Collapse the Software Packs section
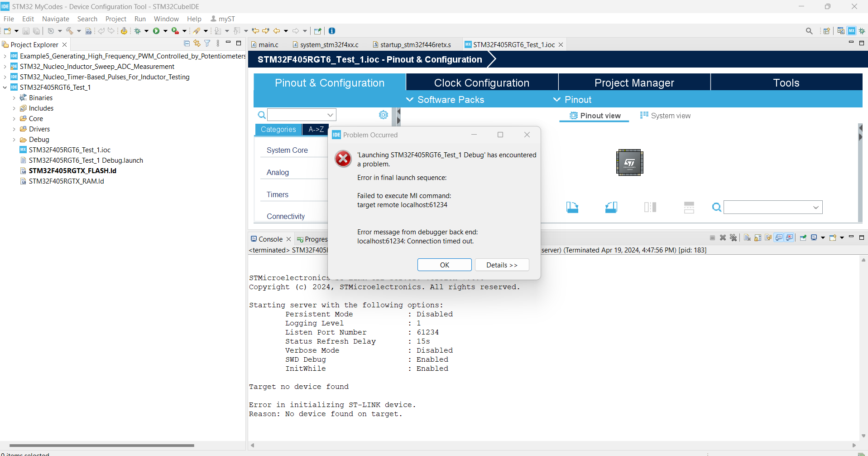This screenshot has width=868, height=456. [x=410, y=99]
